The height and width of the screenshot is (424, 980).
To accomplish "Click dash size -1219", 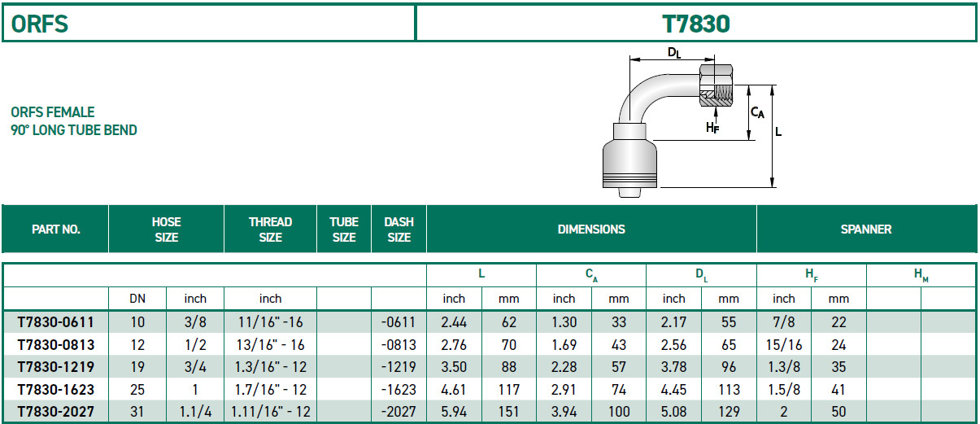I will tap(399, 367).
